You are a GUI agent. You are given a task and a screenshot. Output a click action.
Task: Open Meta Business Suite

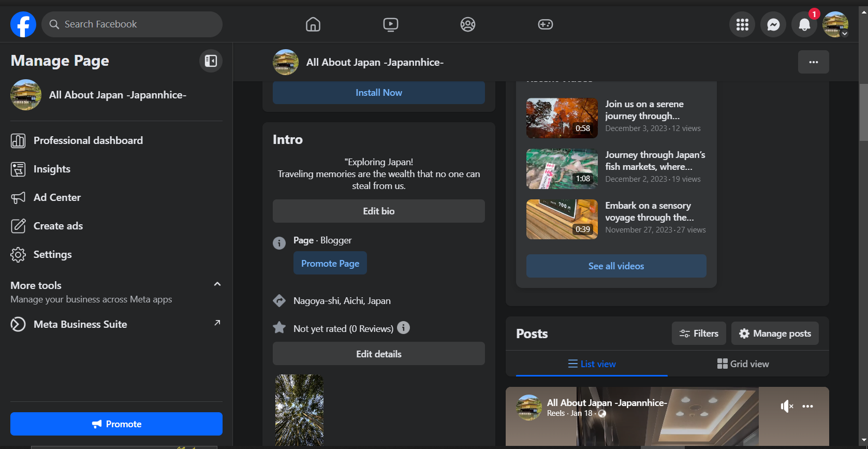(116, 324)
